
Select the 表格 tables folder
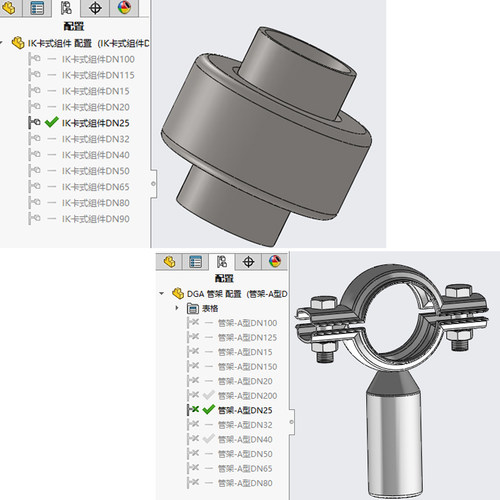(210, 309)
